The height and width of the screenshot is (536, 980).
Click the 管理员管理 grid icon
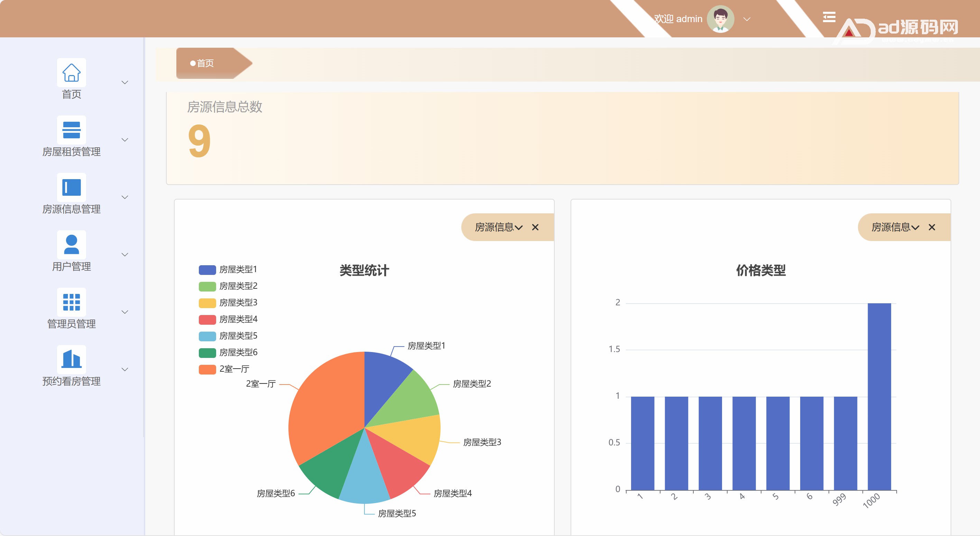[x=71, y=302]
